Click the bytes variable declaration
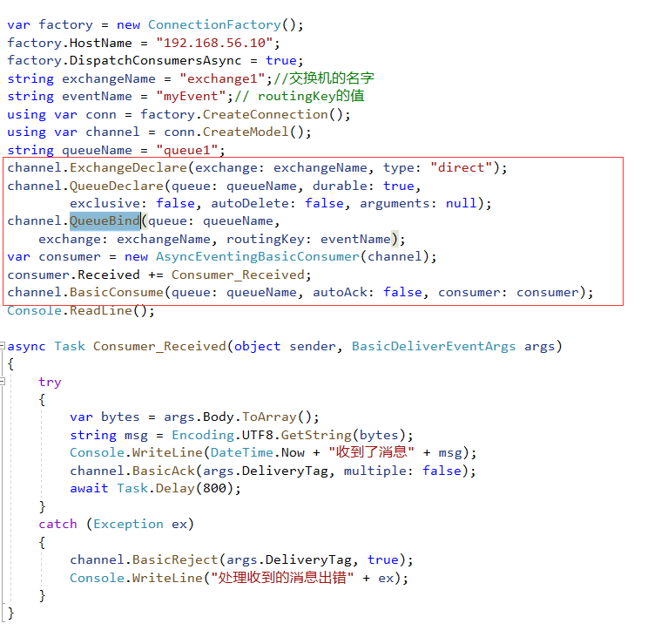The height and width of the screenshot is (644, 668). pos(120,417)
